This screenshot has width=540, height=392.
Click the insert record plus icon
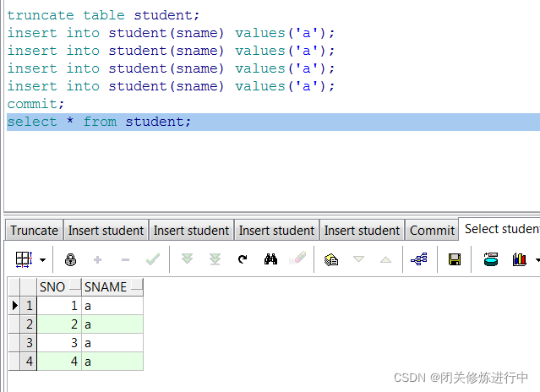[97, 259]
